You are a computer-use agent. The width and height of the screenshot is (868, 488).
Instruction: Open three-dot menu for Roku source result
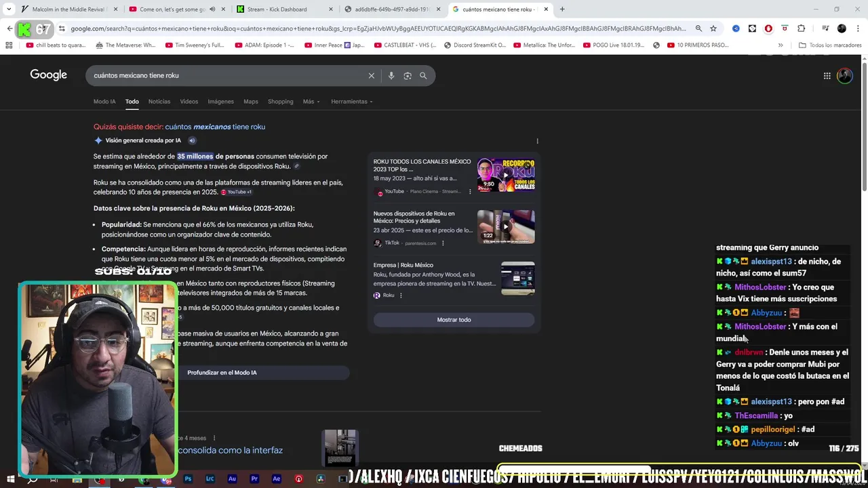point(401,296)
